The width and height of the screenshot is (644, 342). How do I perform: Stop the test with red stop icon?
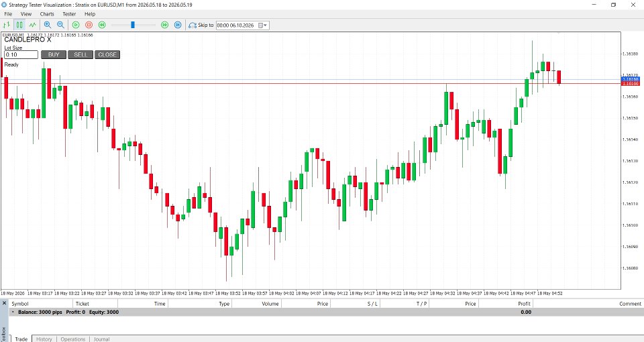(x=89, y=25)
